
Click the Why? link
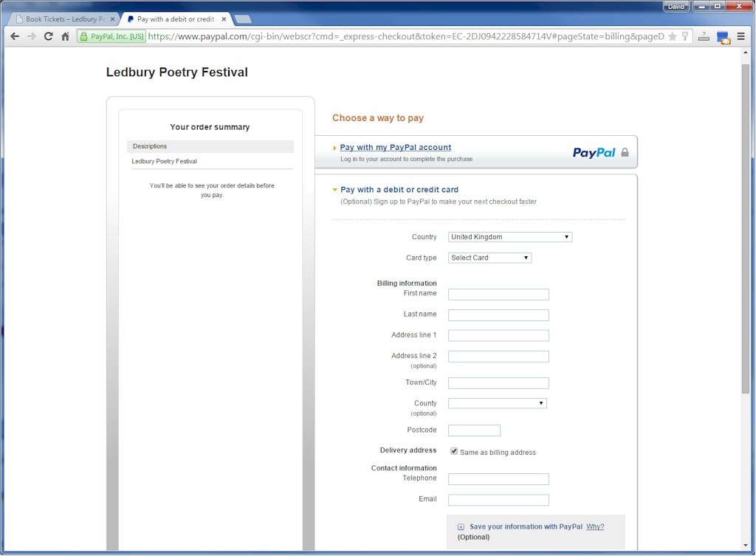(x=594, y=526)
